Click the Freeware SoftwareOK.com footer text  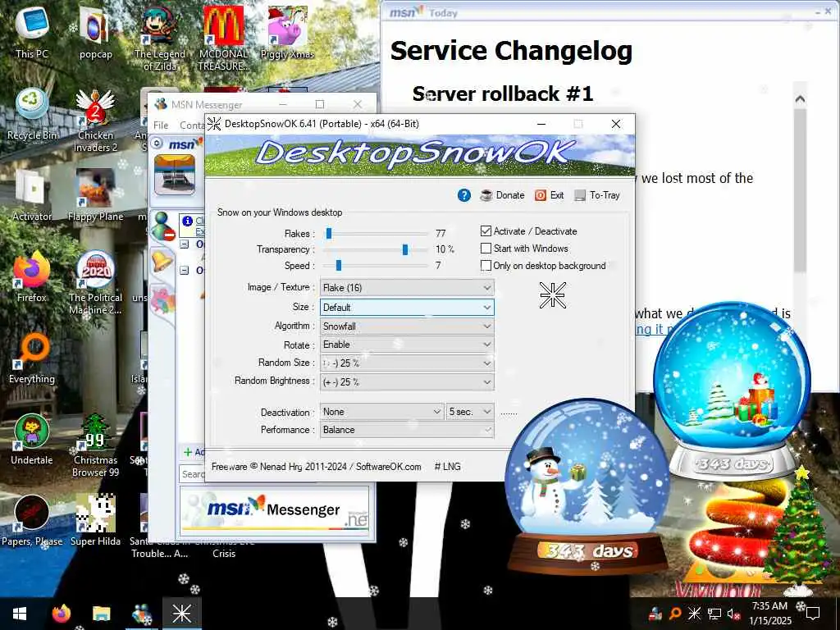click(316, 467)
